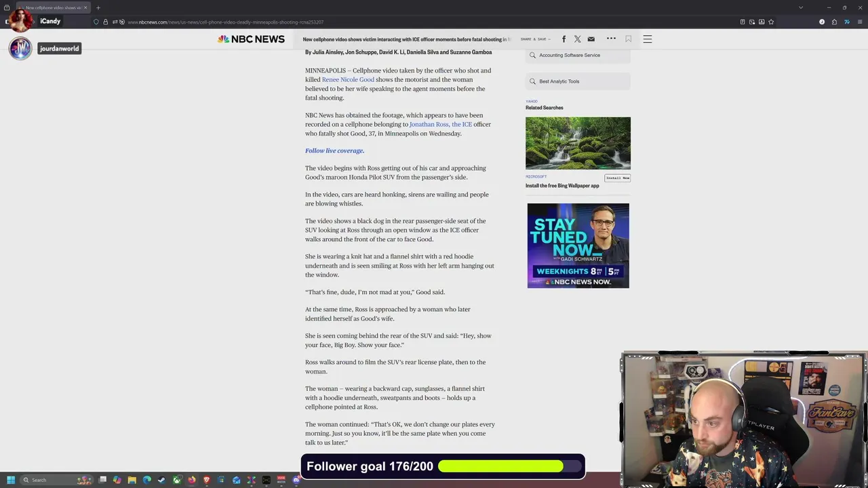Open Copilot from the taskbar
The image size is (868, 488).
click(x=117, y=480)
